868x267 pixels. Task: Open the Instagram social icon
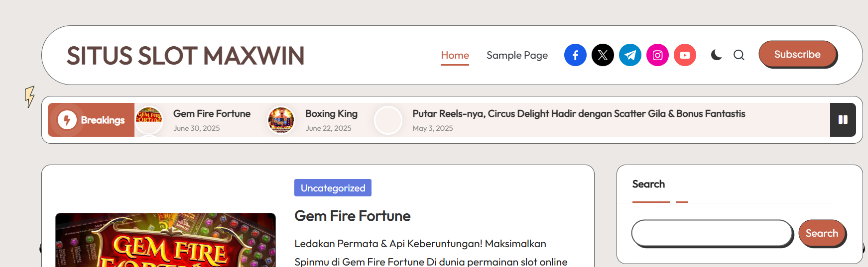pyautogui.click(x=657, y=55)
